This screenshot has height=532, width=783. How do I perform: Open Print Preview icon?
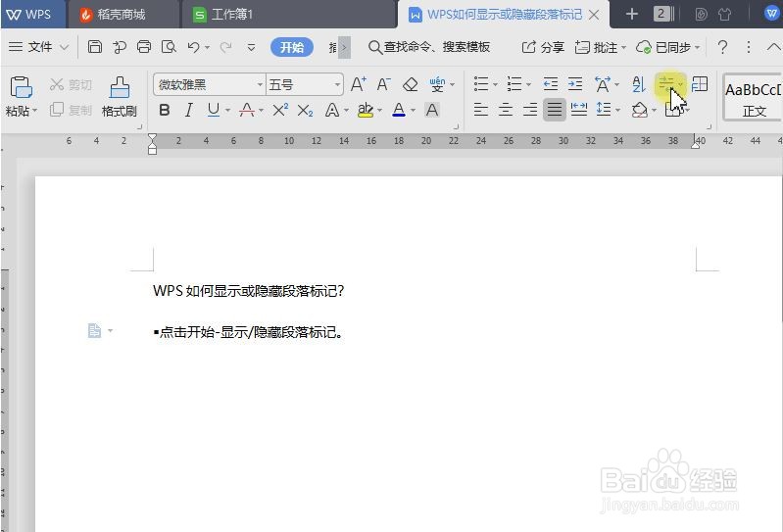pyautogui.click(x=169, y=47)
